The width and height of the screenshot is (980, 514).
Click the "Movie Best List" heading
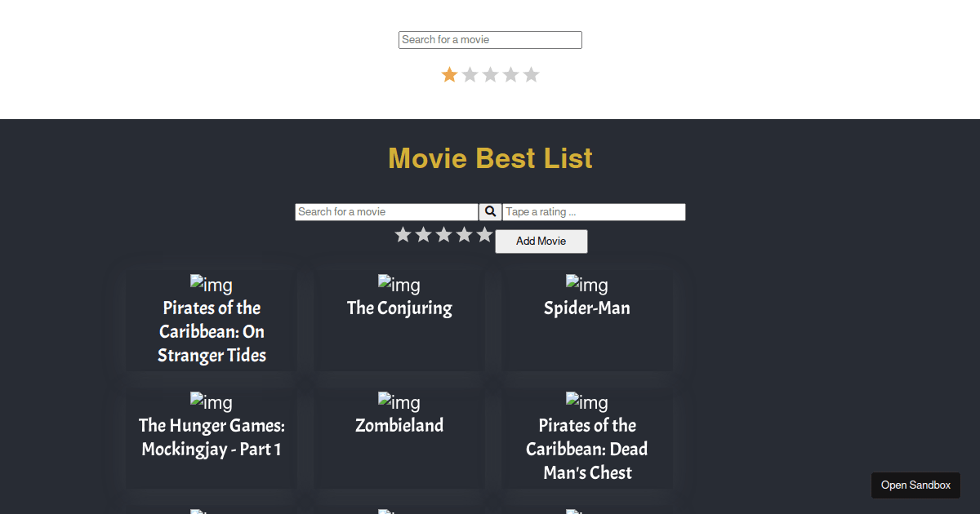490,158
